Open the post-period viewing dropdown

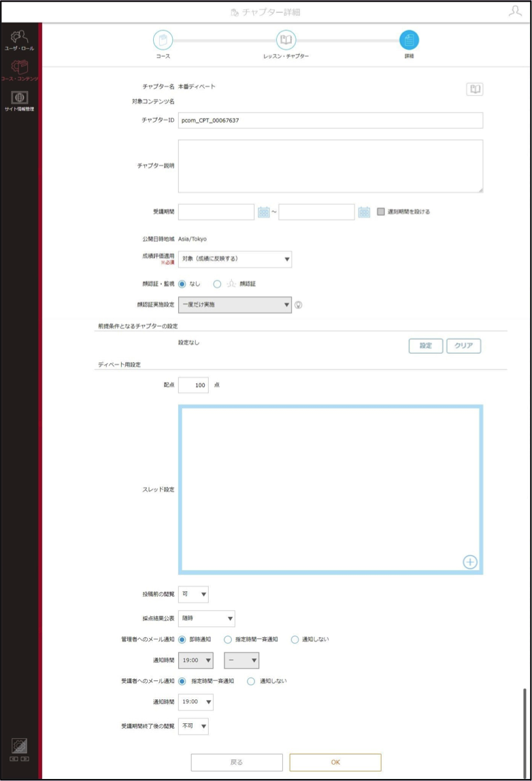click(x=194, y=727)
